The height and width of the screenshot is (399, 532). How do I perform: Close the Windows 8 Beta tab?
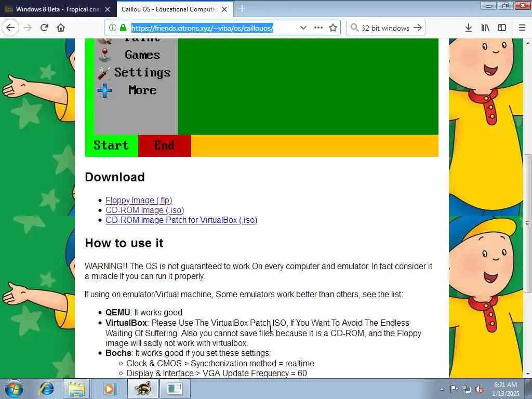108,9
